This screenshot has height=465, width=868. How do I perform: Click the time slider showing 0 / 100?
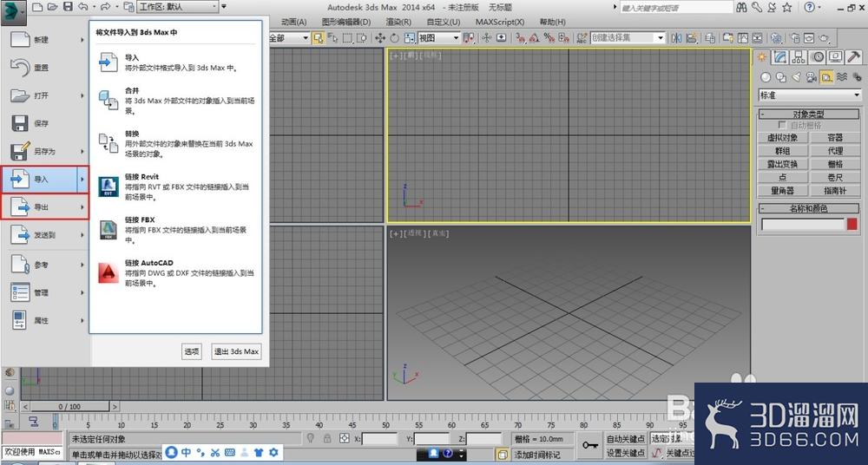click(69, 406)
